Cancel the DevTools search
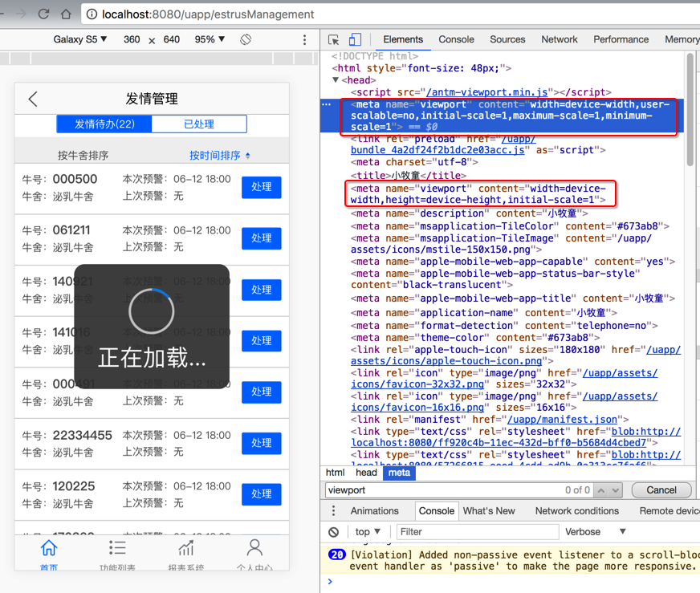Image resolution: width=700 pixels, height=593 pixels. pyautogui.click(x=661, y=490)
